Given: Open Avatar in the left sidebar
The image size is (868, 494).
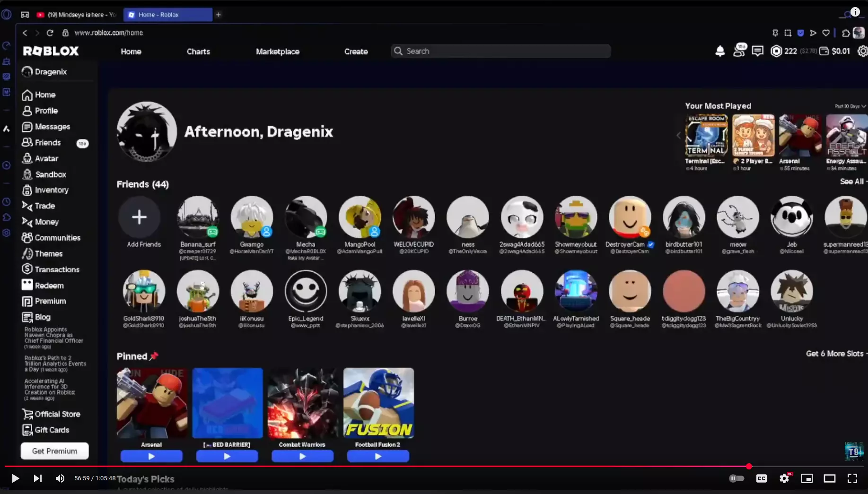Looking at the screenshot, I should click(x=40, y=158).
